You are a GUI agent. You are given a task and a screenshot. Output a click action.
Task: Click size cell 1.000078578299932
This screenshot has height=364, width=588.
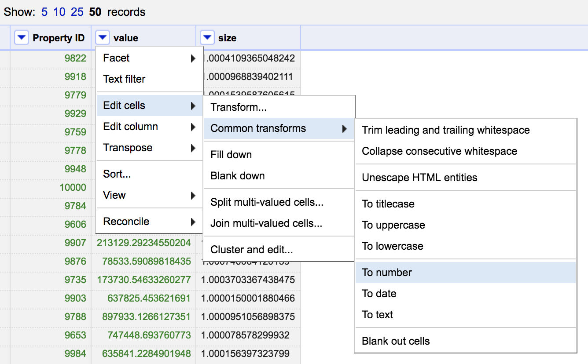coord(246,335)
